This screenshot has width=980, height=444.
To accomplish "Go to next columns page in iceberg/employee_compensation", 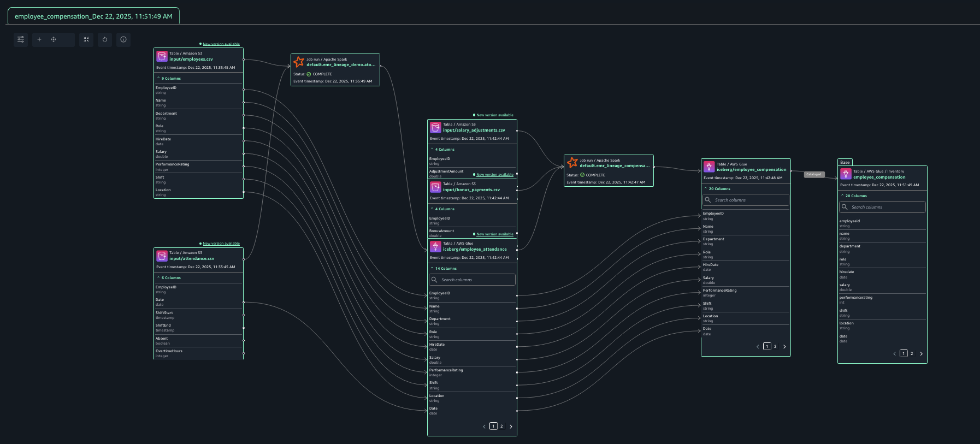I will click(x=784, y=347).
